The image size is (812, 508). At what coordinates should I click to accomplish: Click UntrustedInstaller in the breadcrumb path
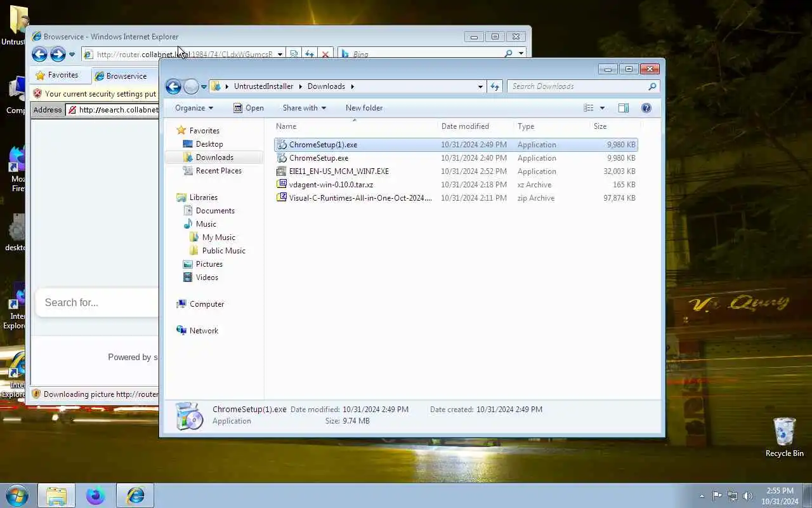tap(263, 86)
